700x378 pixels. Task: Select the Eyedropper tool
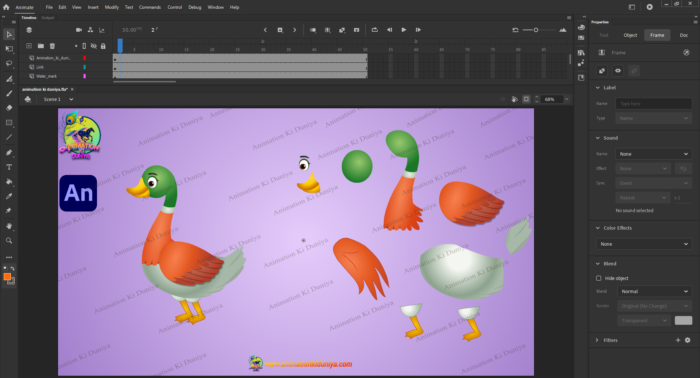pyautogui.click(x=9, y=196)
